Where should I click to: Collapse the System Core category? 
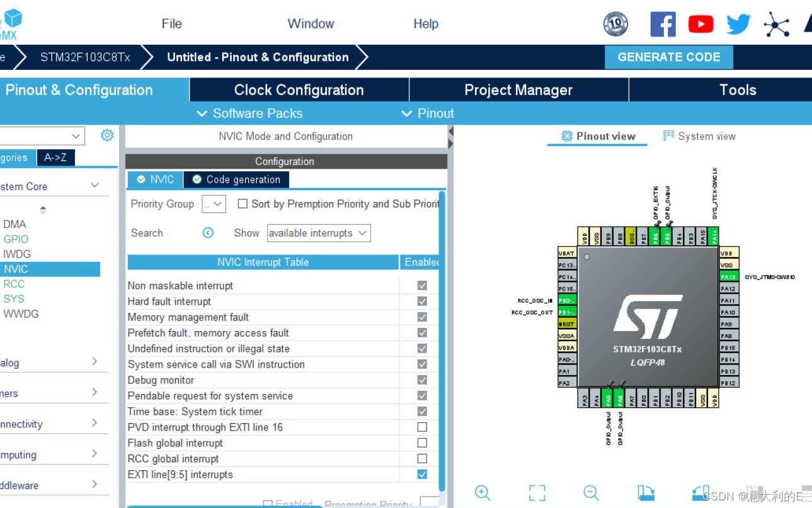click(x=94, y=185)
